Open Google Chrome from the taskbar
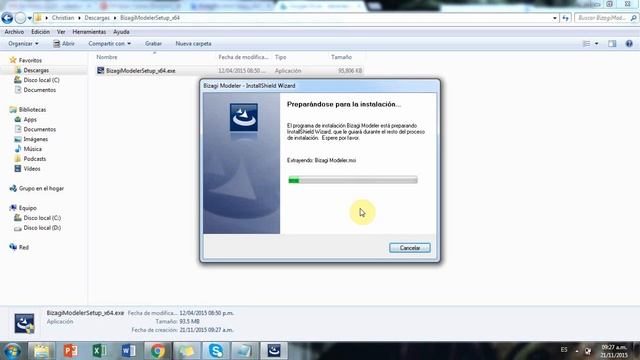This screenshot has height=360, width=640. point(158,351)
